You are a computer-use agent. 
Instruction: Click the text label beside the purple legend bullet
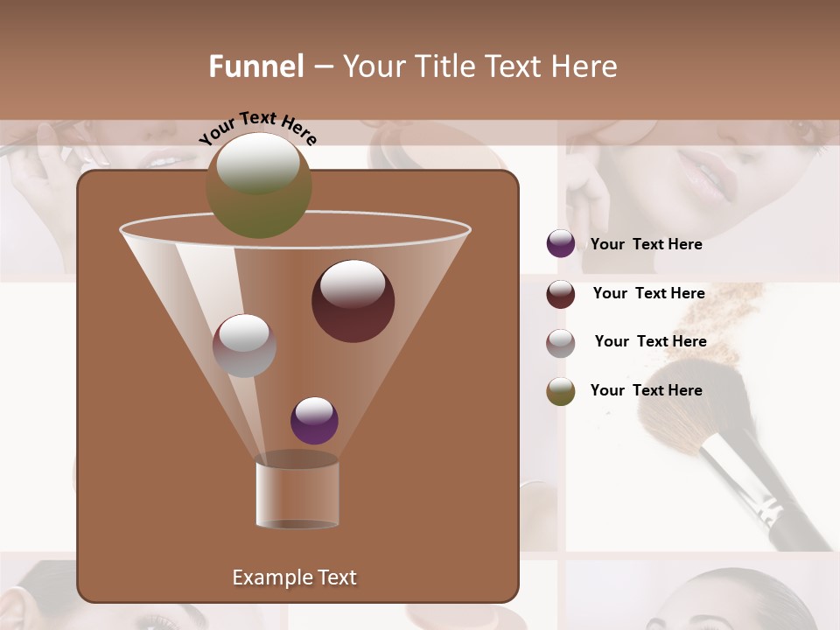(646, 245)
